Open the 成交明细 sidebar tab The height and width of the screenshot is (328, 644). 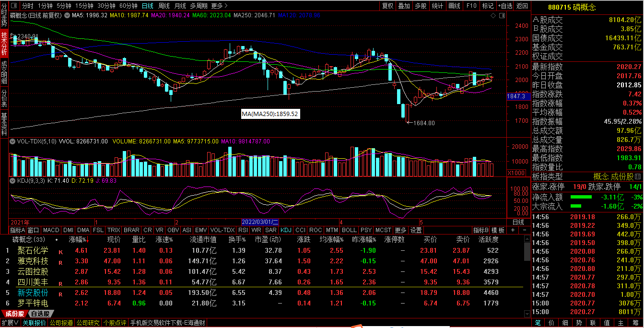(4, 73)
